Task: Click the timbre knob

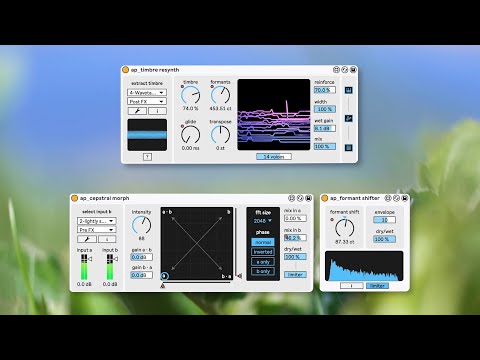Action: (191, 95)
